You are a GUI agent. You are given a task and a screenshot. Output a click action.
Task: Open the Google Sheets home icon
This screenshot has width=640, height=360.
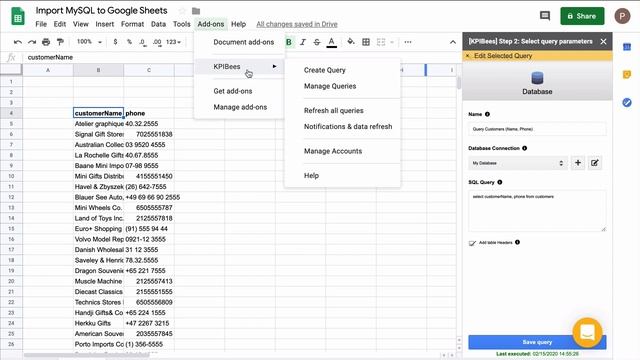(x=18, y=17)
